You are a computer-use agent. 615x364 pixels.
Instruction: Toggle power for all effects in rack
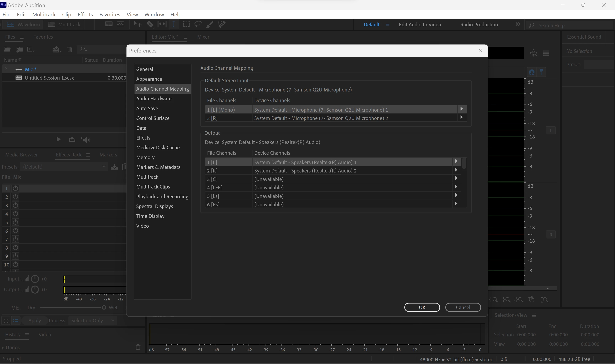pyautogui.click(x=6, y=320)
